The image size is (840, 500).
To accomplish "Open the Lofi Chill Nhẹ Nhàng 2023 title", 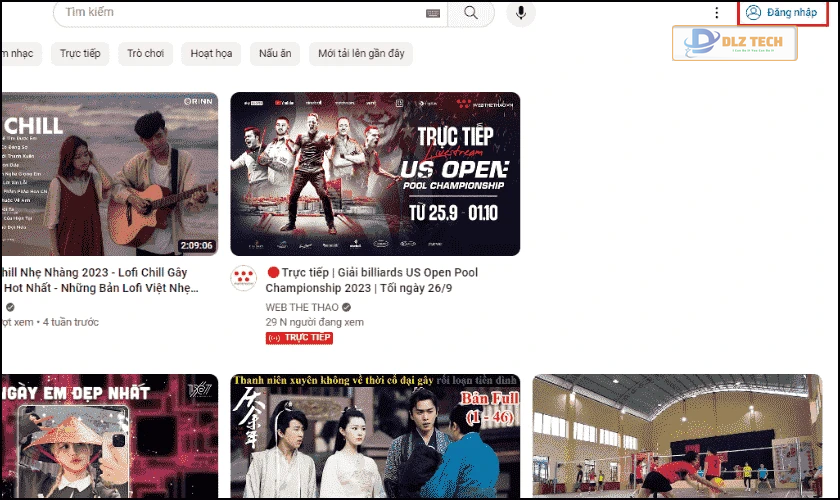I will point(100,280).
